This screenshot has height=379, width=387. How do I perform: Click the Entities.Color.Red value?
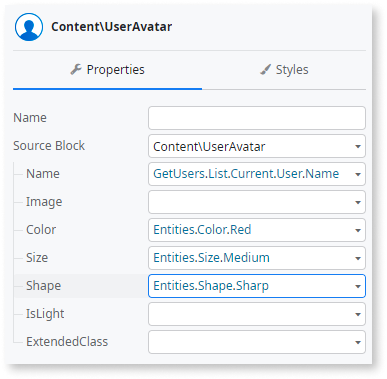[x=202, y=230]
